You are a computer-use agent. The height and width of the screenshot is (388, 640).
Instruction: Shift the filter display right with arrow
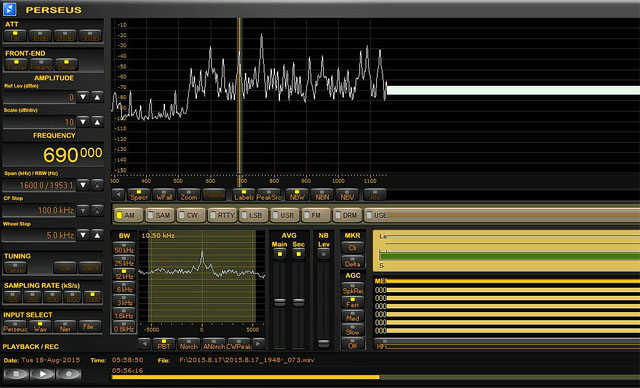pos(258,344)
